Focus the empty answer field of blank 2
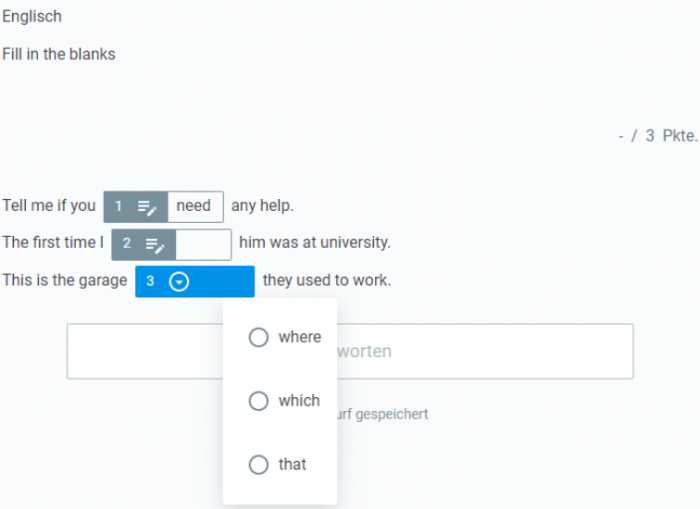Screen dimensions: 700x509 point(204,245)
